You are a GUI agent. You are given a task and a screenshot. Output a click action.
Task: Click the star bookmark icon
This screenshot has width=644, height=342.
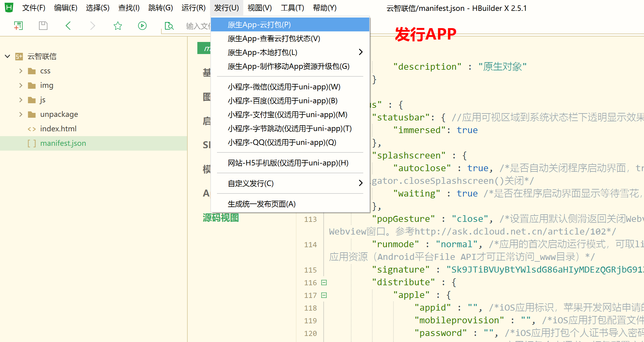pyautogui.click(x=118, y=26)
